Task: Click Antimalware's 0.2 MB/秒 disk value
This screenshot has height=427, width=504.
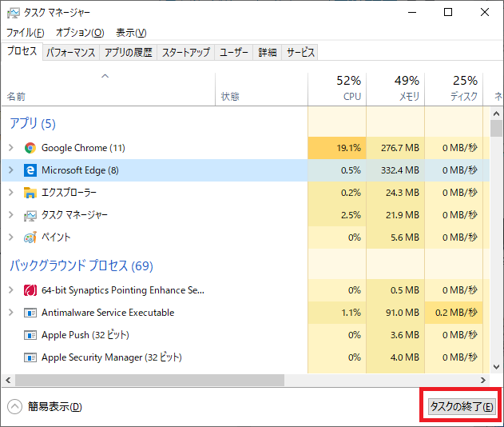Action: coord(456,313)
